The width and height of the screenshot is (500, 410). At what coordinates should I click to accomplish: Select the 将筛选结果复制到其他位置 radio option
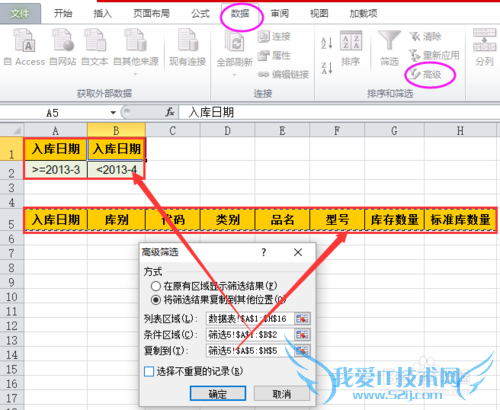(156, 300)
